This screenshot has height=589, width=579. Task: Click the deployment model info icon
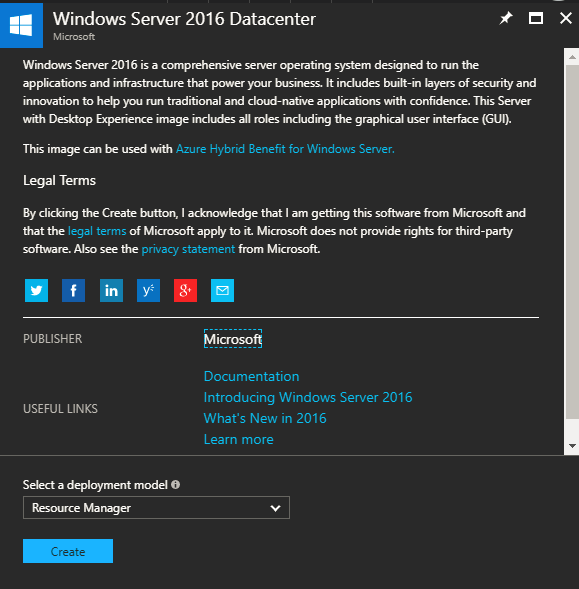coord(175,485)
